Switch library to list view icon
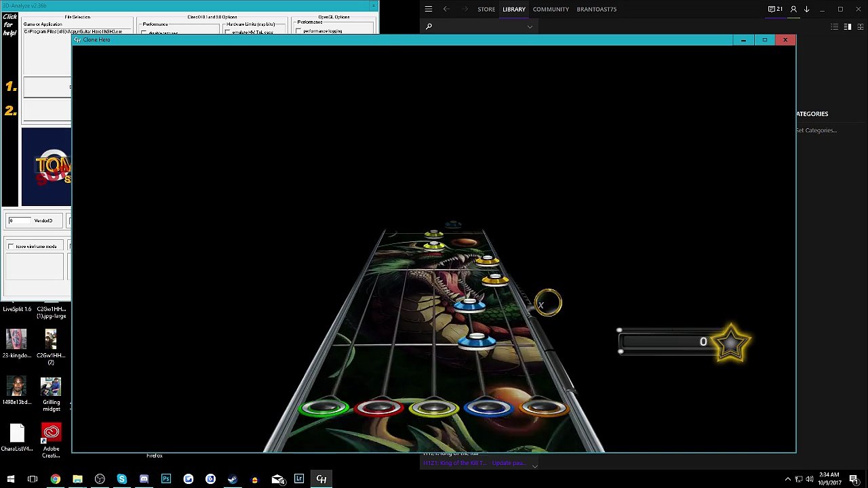Image resolution: width=868 pixels, height=488 pixels. point(835,26)
